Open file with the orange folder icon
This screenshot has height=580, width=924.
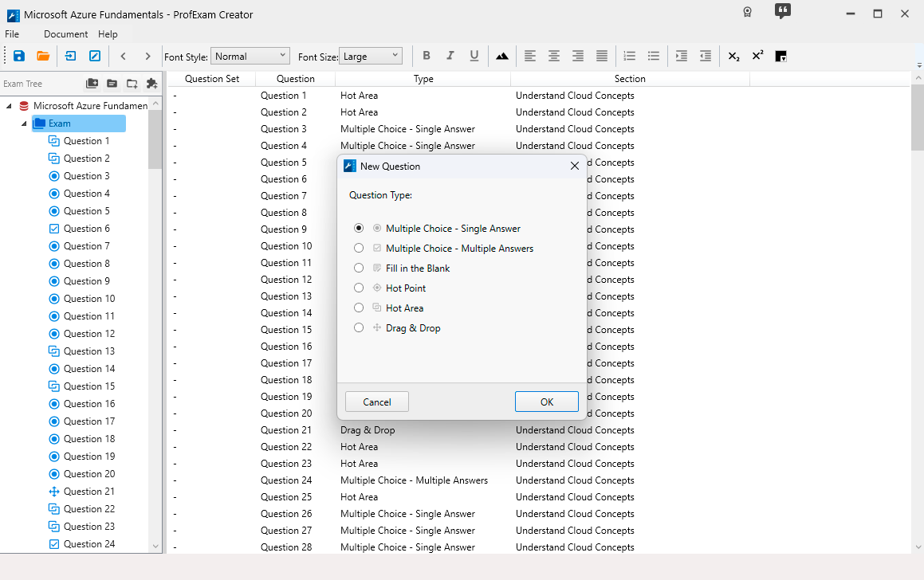coord(43,56)
